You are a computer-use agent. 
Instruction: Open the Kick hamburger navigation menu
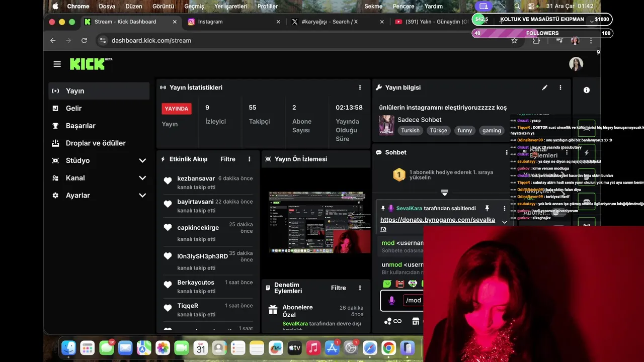[57, 64]
